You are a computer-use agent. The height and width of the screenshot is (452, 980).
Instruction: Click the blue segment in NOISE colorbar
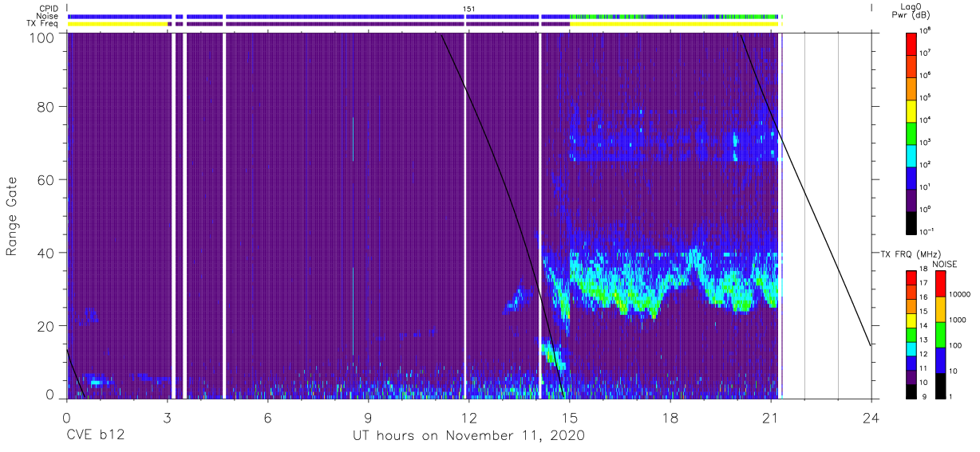pyautogui.click(x=941, y=359)
